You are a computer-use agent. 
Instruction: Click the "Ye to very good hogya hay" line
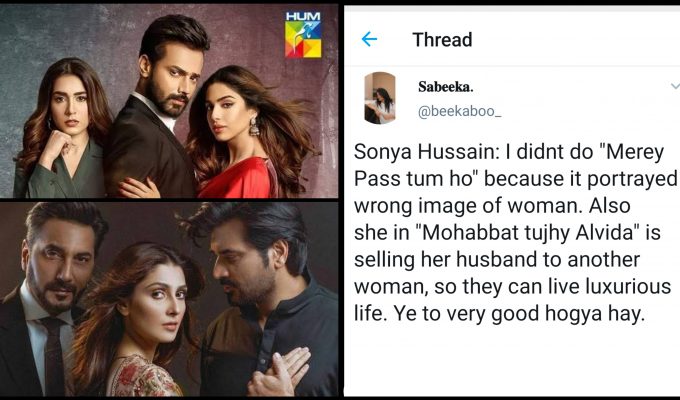(x=520, y=314)
